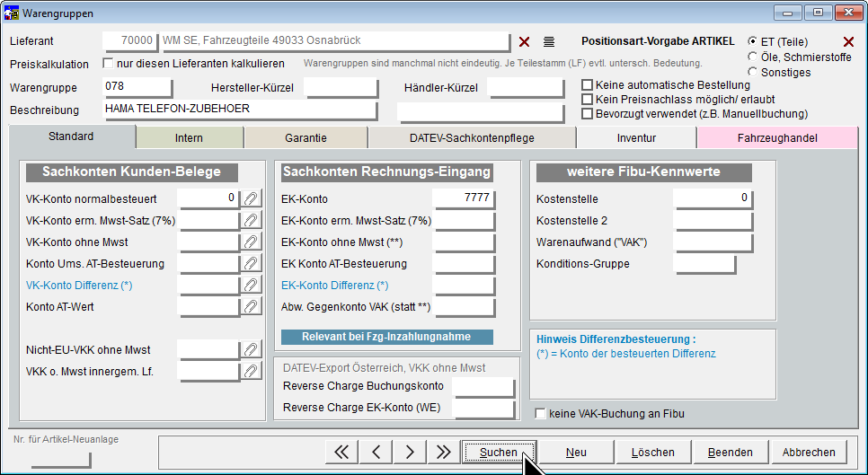Jump to last record with double-right arrow
868x475 pixels.
pos(443,453)
